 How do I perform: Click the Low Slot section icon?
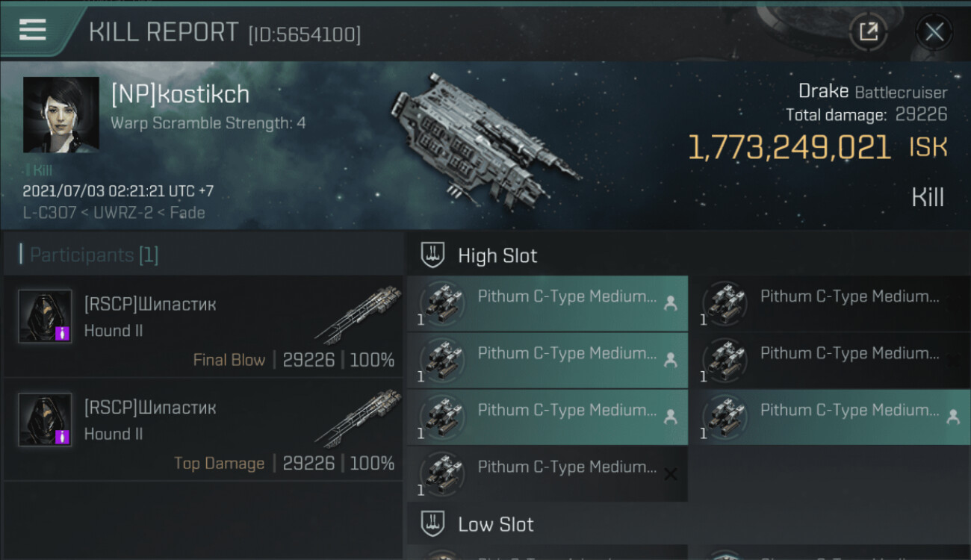point(432,524)
